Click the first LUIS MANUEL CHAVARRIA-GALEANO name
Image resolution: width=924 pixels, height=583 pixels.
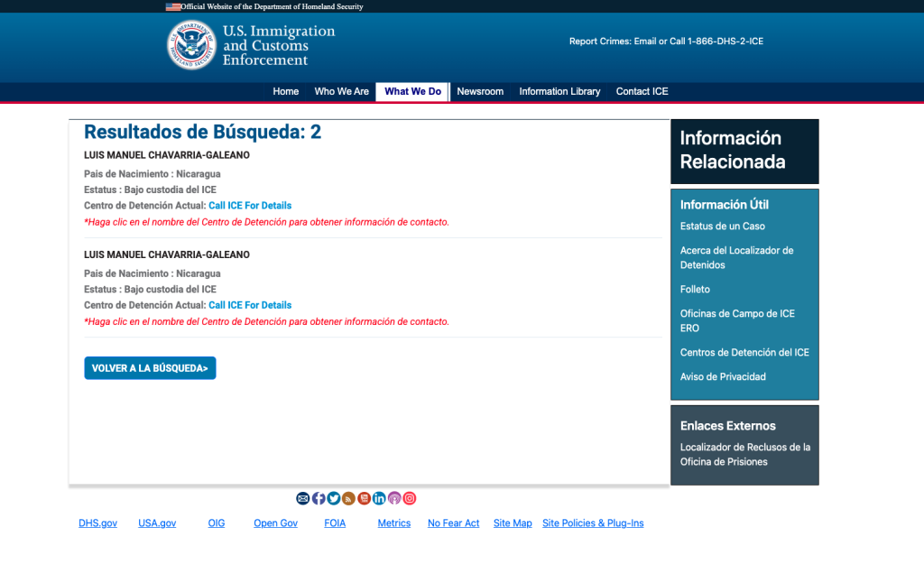167,155
